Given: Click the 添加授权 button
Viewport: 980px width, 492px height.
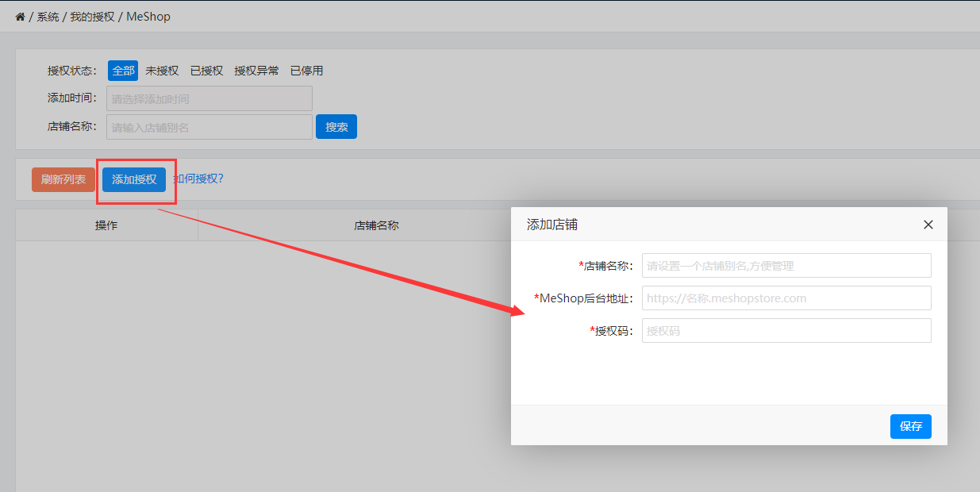Looking at the screenshot, I should (x=134, y=179).
